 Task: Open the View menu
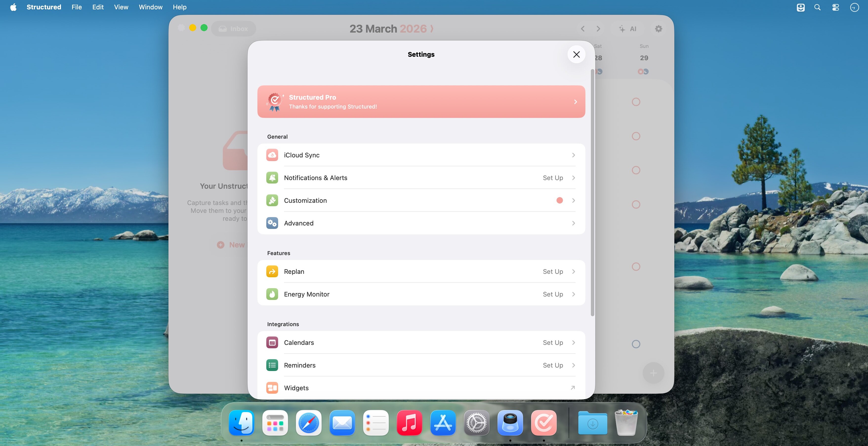pos(121,7)
